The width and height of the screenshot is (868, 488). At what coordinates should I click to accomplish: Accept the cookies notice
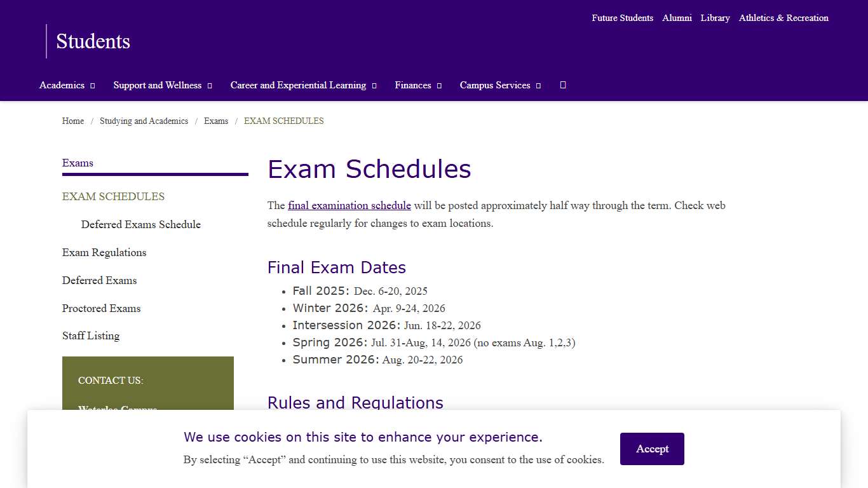point(652,449)
